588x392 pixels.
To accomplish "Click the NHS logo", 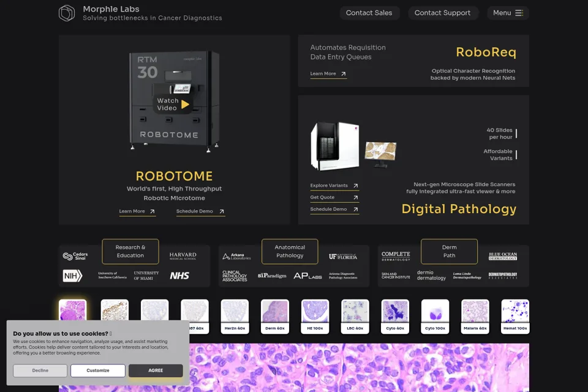I will (179, 276).
